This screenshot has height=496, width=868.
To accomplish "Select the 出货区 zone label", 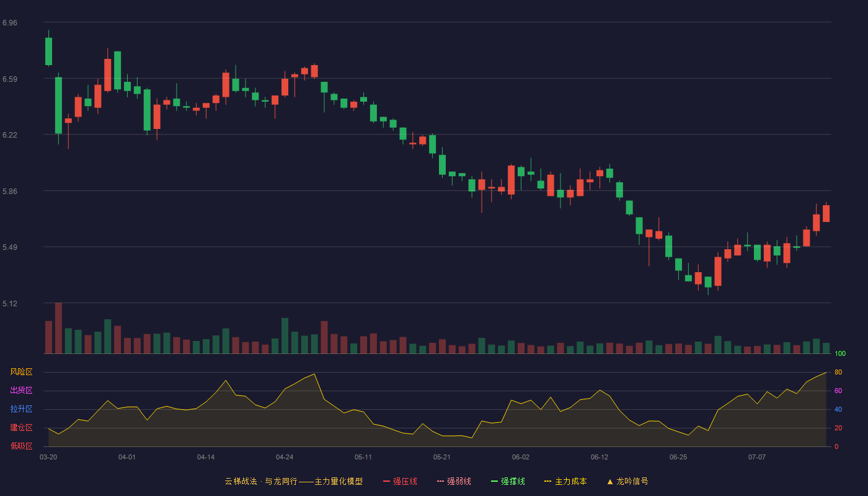I will pos(21,391).
